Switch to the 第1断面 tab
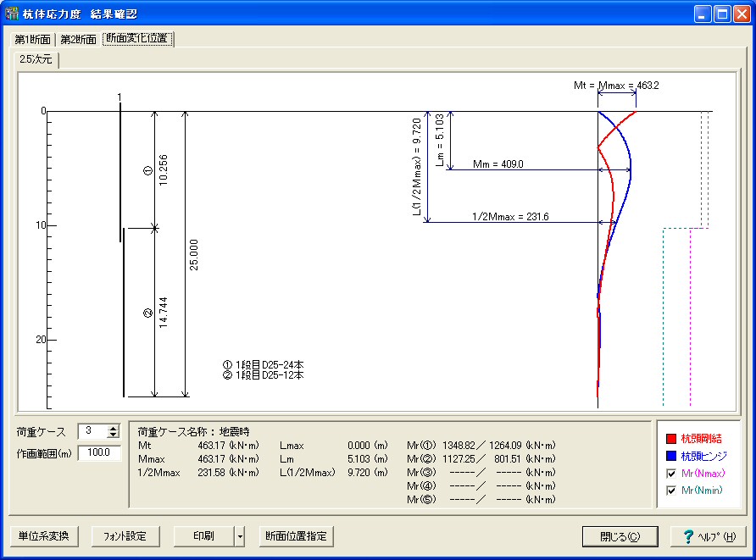The image size is (756, 560). (32, 39)
